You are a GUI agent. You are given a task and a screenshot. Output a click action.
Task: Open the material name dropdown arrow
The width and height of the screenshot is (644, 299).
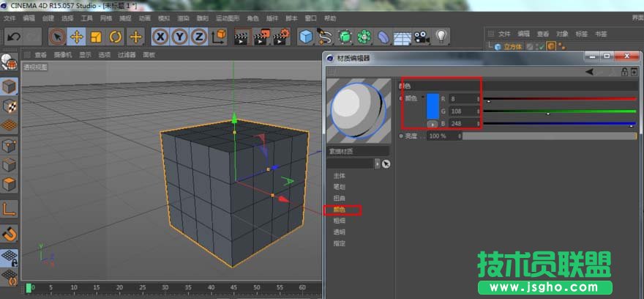[378, 163]
